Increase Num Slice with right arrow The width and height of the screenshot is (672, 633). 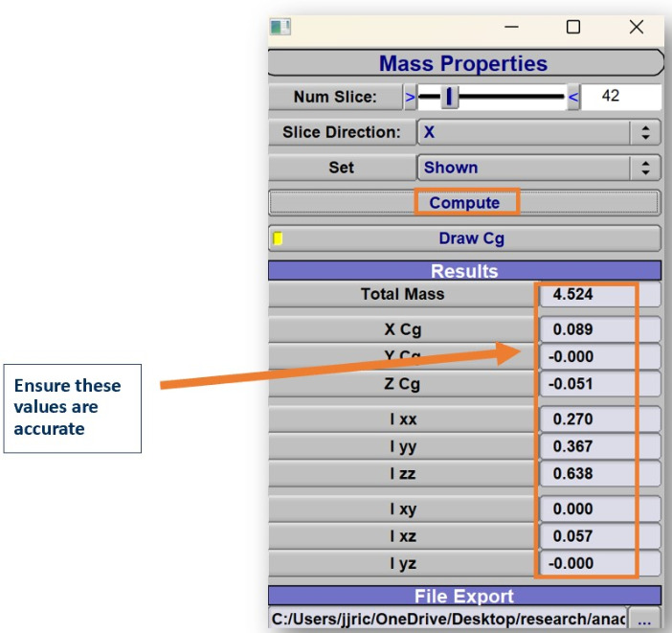coord(573,97)
